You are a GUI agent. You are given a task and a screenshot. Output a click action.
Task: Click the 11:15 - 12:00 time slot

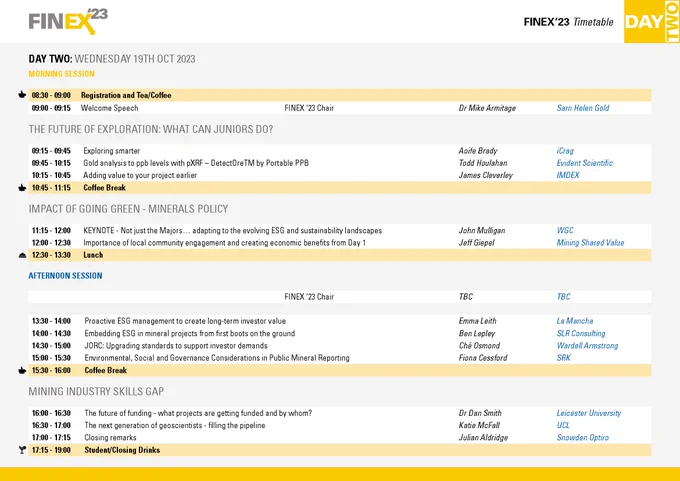point(51,230)
